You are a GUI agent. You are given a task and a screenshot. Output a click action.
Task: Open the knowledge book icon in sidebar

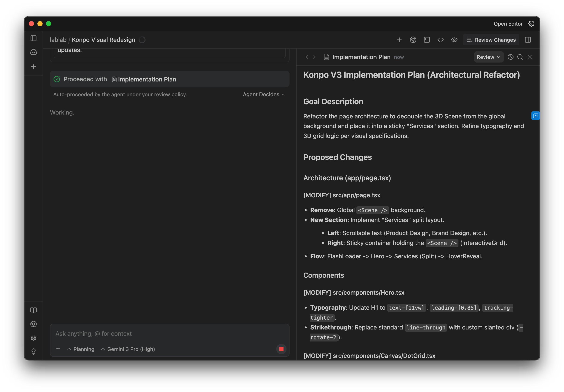[33, 310]
